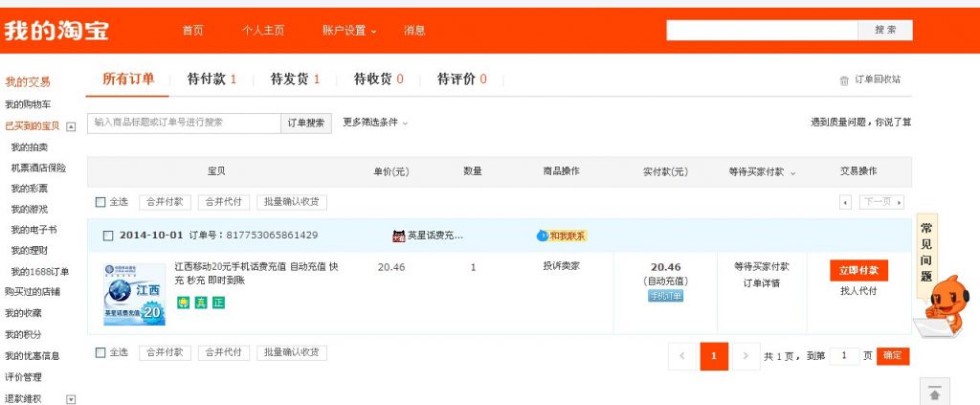Click page number 1 in the pagination
This screenshot has width=980, height=405.
[x=714, y=356]
